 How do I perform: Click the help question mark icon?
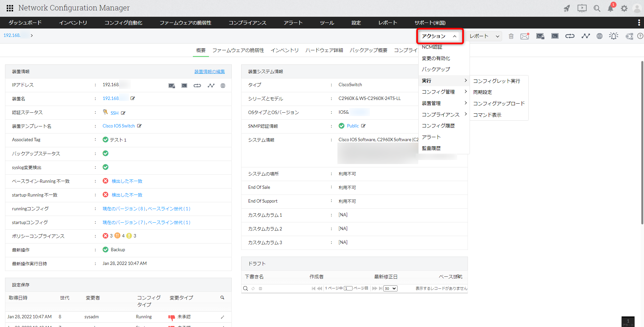pos(640,36)
